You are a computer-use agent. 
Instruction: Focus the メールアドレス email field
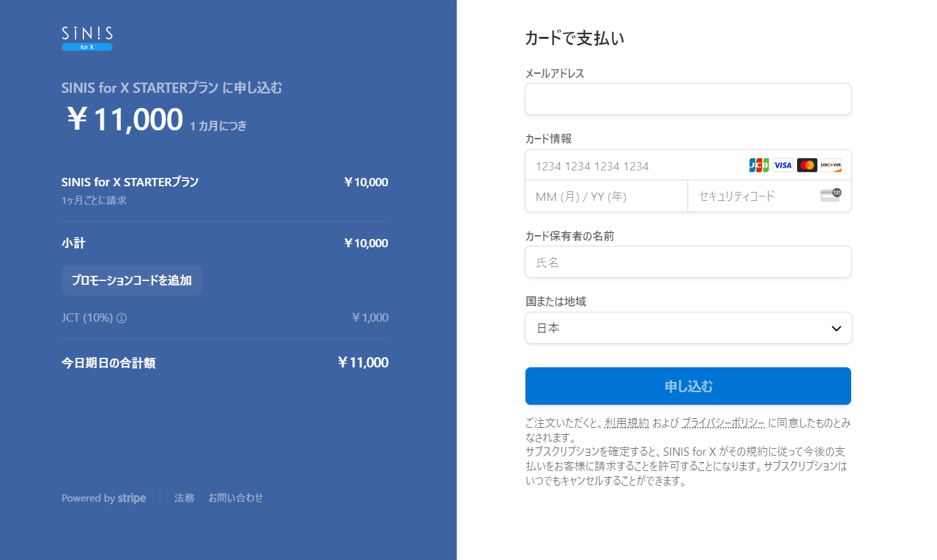pos(688,99)
